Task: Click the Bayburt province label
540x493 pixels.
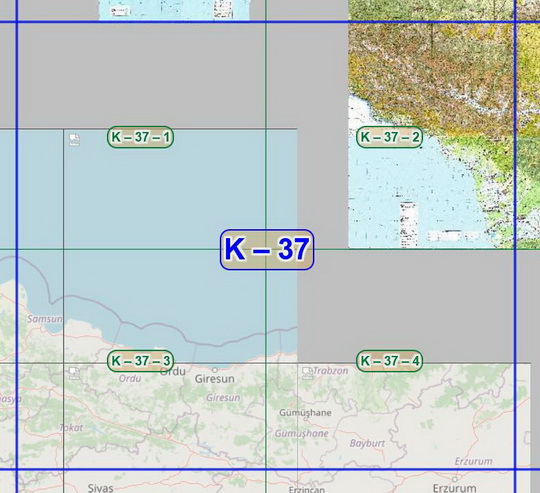Action: pos(367,443)
